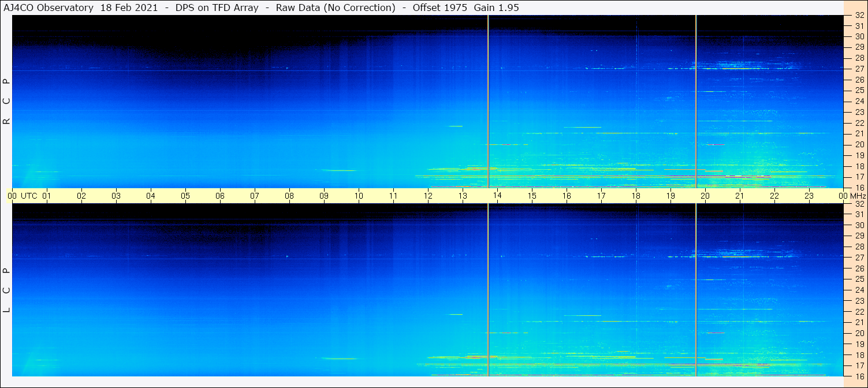Click the 32 MHz label on RCP scale
This screenshot has width=868, height=388.
point(859,16)
